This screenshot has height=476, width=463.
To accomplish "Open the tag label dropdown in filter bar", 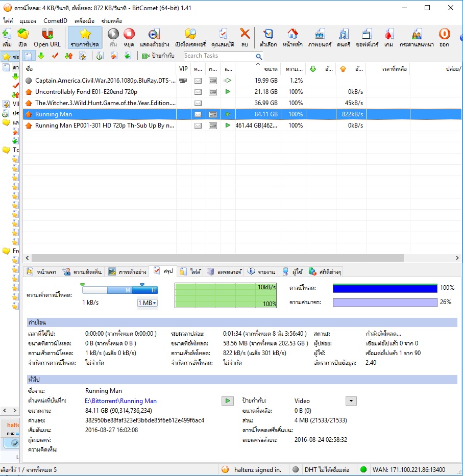I will (159, 56).
